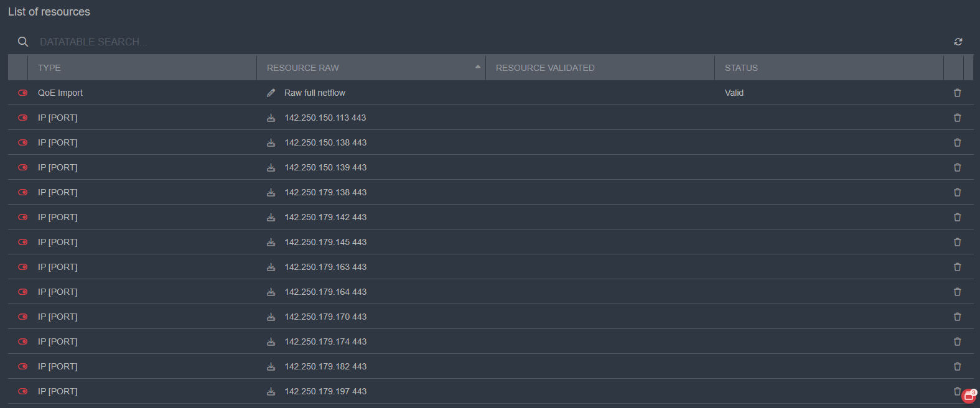
Task: Toggle the QoE Import row switch
Action: point(23,93)
